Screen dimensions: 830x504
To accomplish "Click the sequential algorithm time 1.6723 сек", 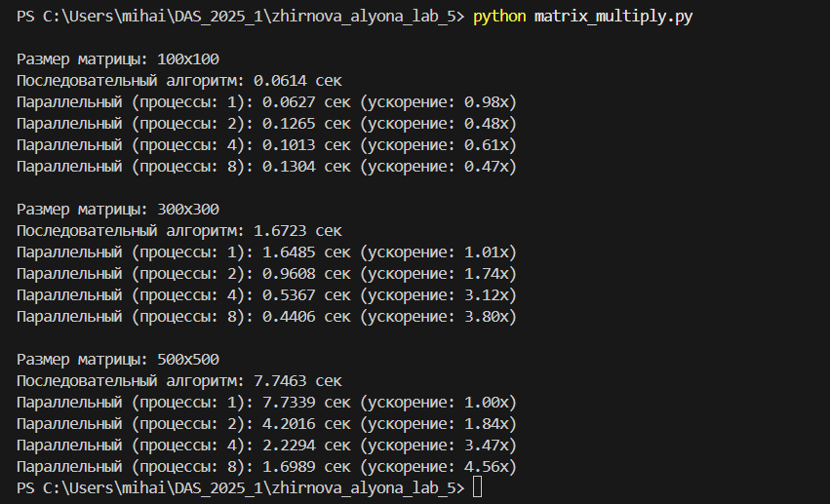I will tap(297, 231).
